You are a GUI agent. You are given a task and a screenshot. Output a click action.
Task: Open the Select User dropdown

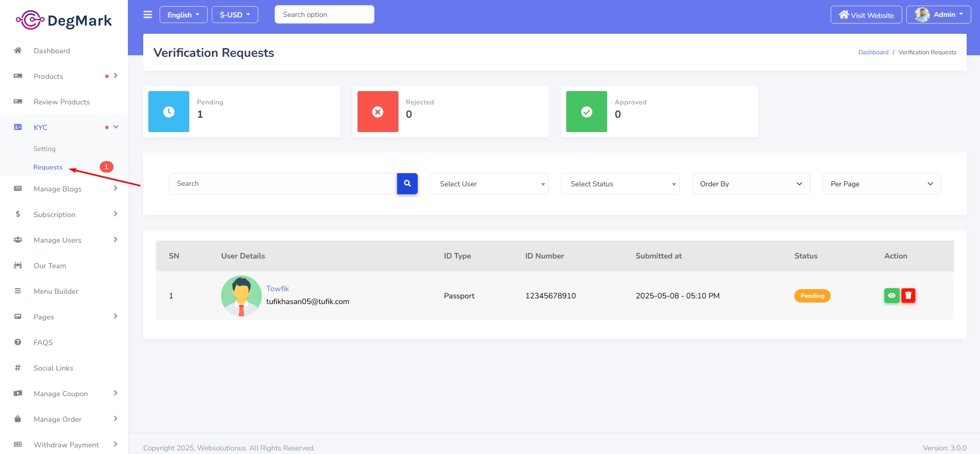(489, 184)
